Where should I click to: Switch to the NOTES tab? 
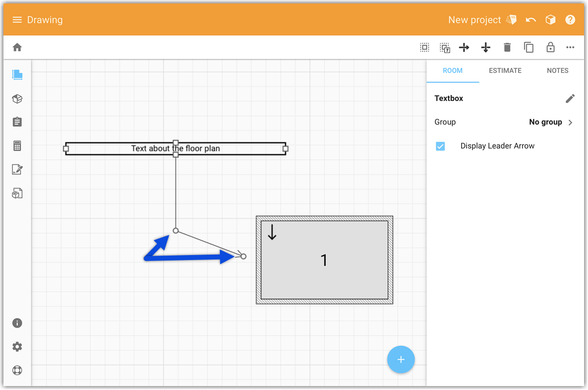(x=557, y=70)
